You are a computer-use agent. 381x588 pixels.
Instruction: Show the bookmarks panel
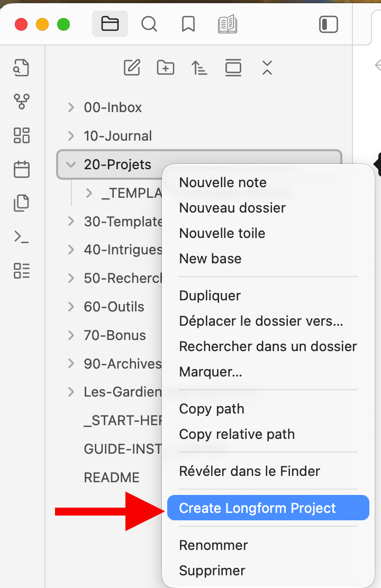coord(188,24)
